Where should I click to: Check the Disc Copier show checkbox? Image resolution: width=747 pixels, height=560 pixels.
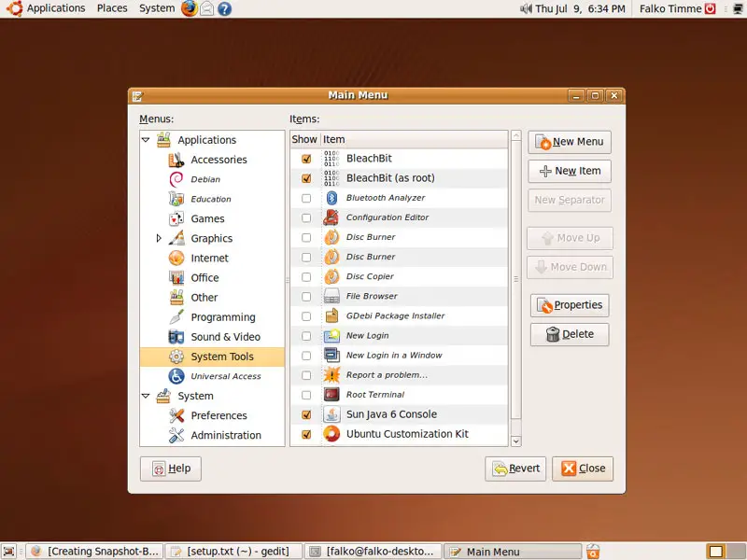306,276
